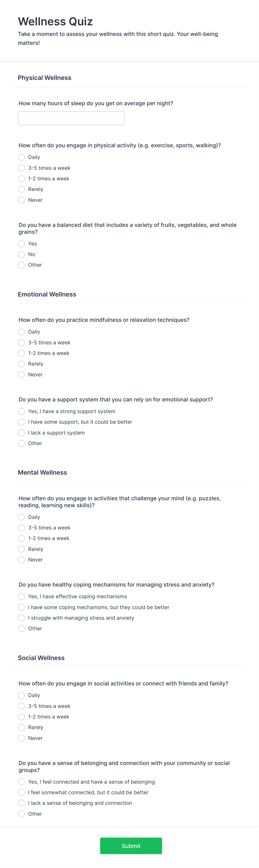Choose "I lack a support system" option
Viewport: 259px width, 868px height.
pyautogui.click(x=21, y=433)
